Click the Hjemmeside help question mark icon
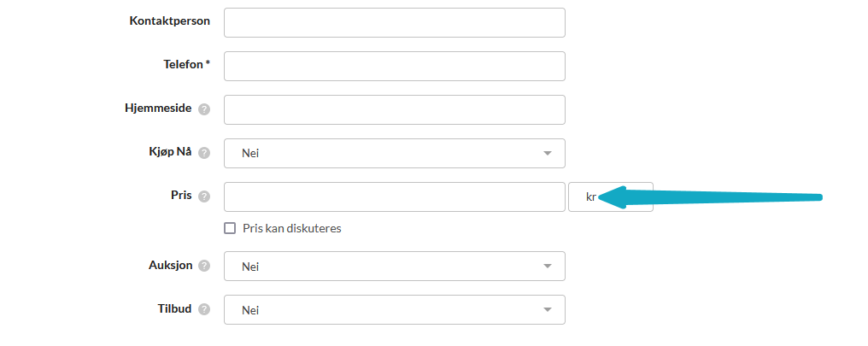This screenshot has height=346, width=868. tap(203, 109)
